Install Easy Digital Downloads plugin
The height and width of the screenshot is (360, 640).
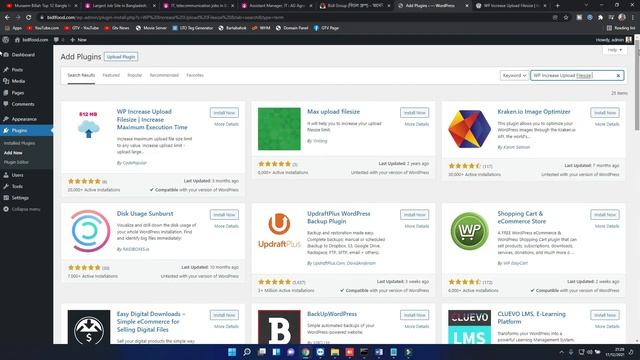click(224, 315)
